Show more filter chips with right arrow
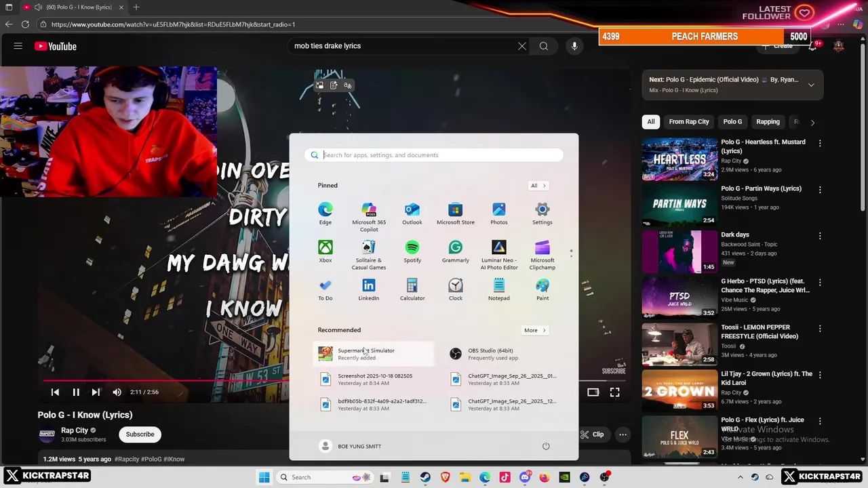 pyautogui.click(x=812, y=122)
